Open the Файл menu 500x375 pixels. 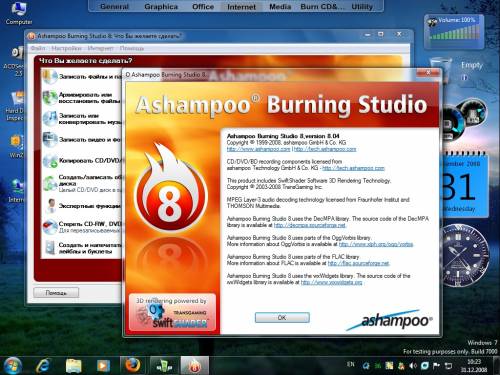38,48
